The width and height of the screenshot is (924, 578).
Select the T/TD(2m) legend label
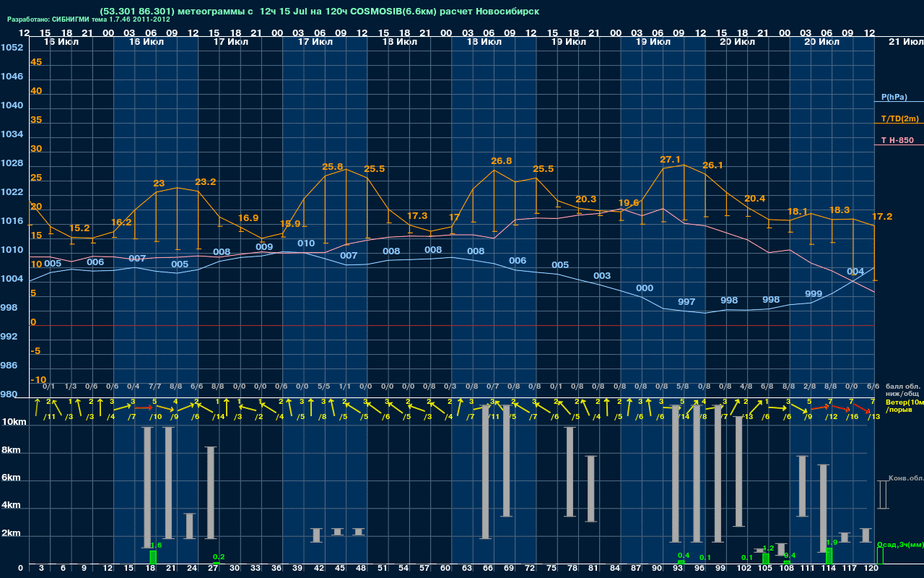900,118
